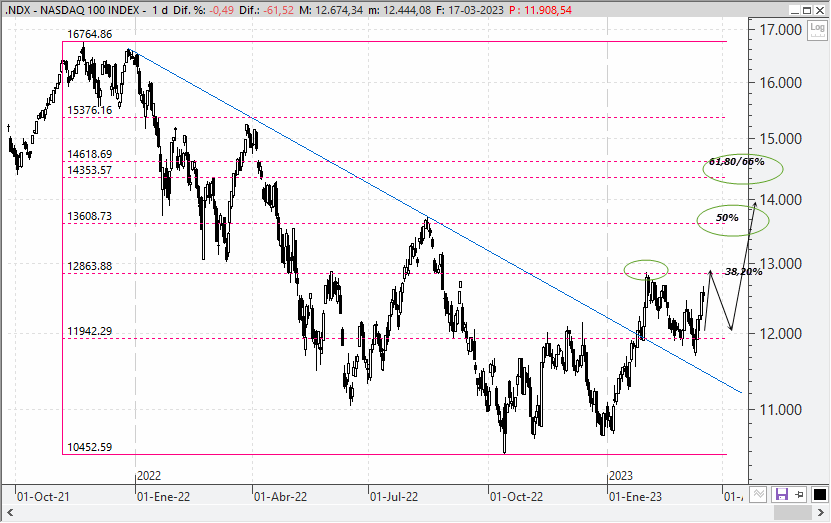
Task: Minimize the NDX chart window
Action: (x=794, y=10)
